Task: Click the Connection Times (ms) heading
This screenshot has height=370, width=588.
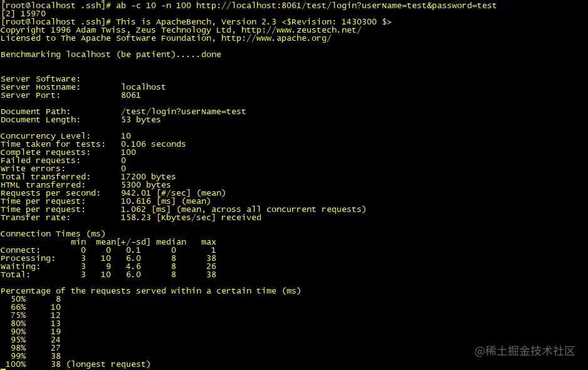Action: tap(53, 234)
